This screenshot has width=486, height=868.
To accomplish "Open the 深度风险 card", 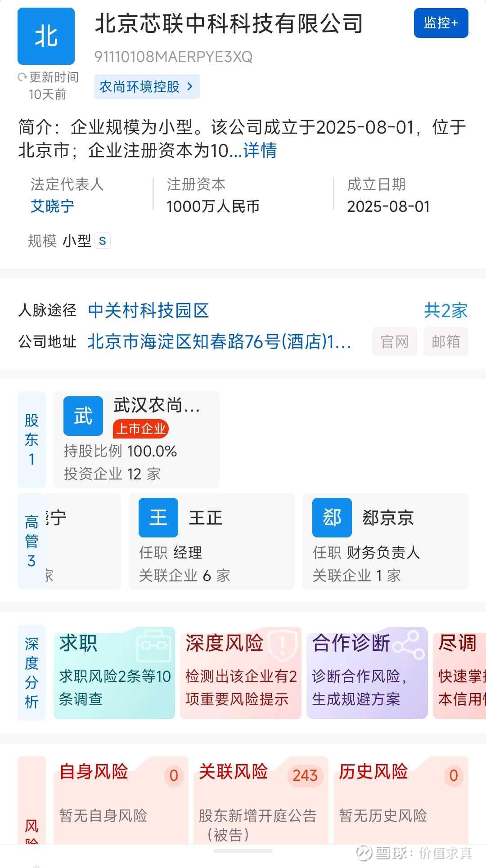I will pyautogui.click(x=241, y=673).
